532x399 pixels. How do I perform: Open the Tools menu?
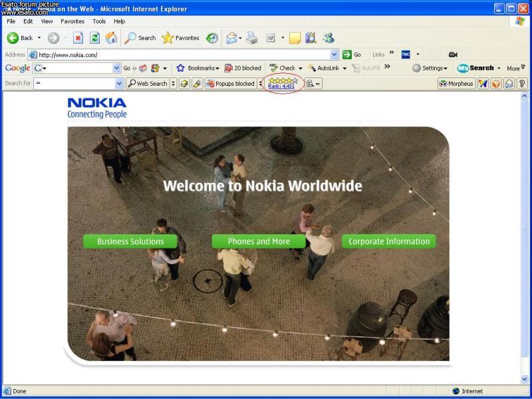99,21
